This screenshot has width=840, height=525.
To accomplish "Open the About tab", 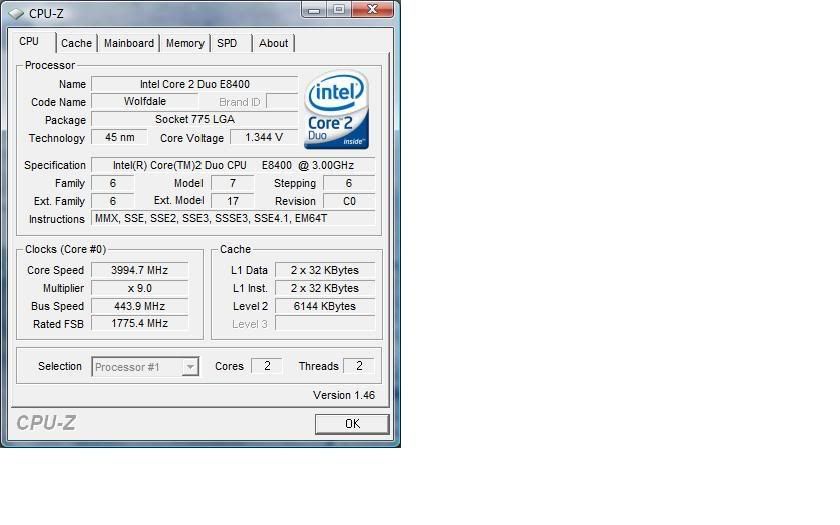I will [x=273, y=43].
